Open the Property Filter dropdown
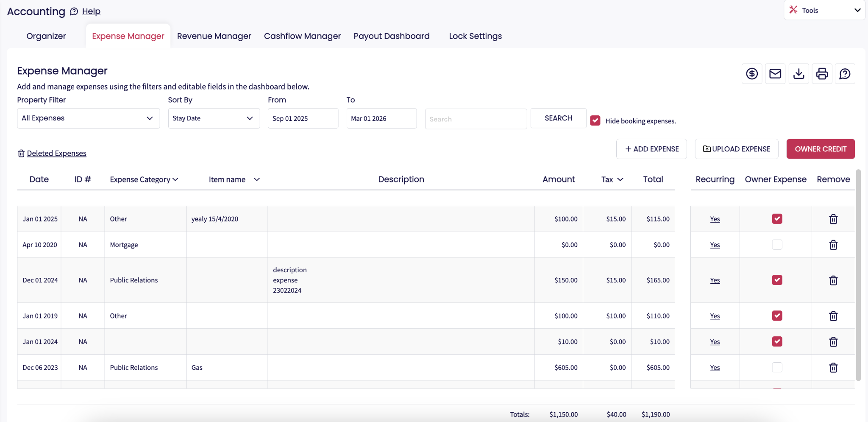This screenshot has height=422, width=868. click(88, 118)
